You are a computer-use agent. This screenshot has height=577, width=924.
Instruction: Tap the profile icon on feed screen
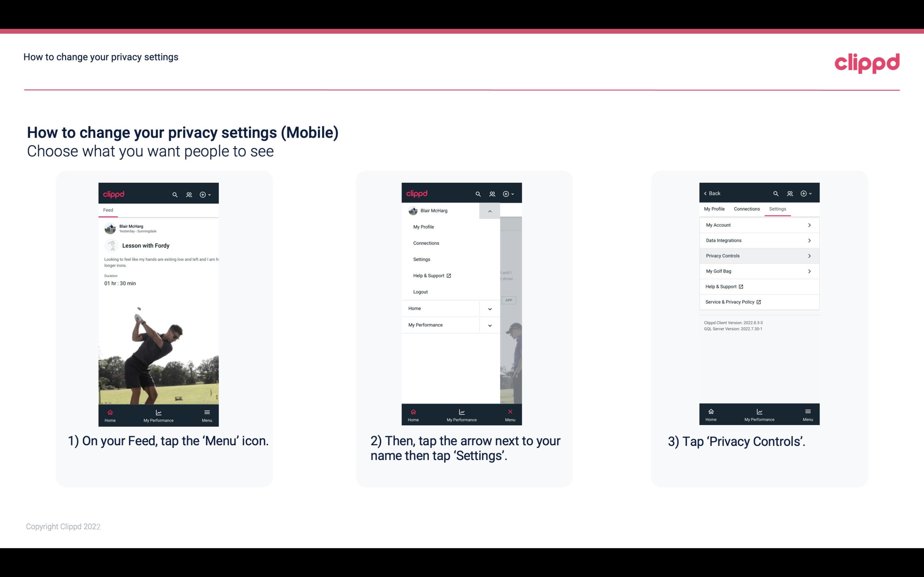tap(189, 194)
